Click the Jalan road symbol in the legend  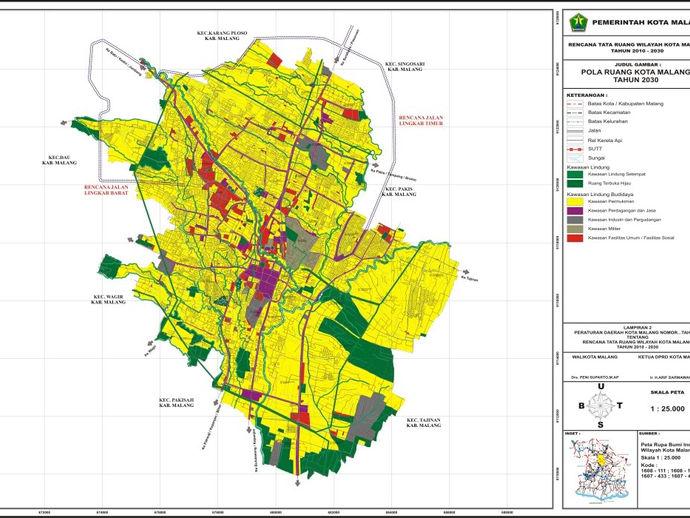(575, 131)
